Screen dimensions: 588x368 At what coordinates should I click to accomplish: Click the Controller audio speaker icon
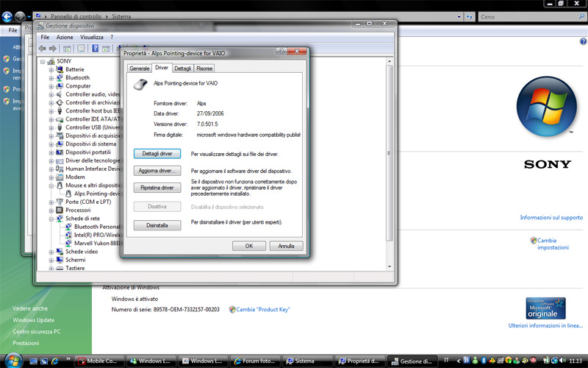[x=60, y=94]
